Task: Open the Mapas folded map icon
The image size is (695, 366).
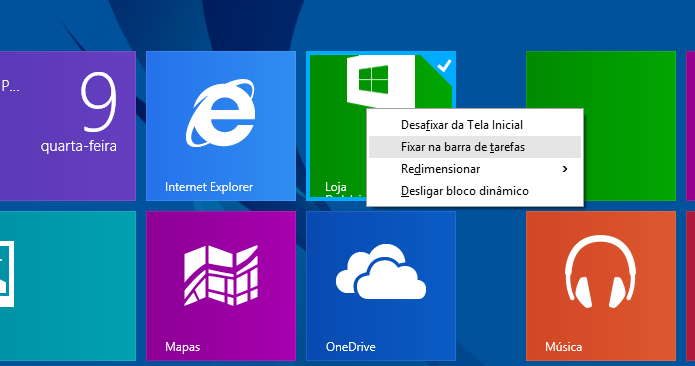Action: click(221, 275)
